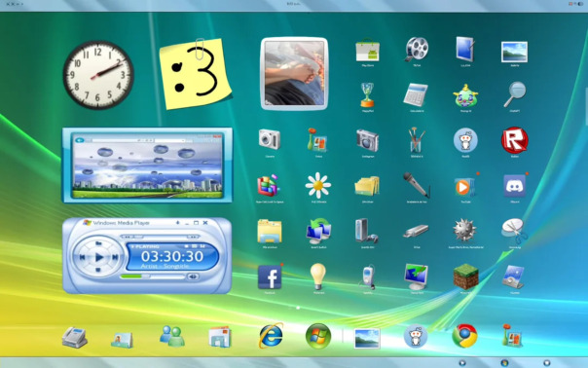Click play on Windows Media Player widget

coord(98,257)
